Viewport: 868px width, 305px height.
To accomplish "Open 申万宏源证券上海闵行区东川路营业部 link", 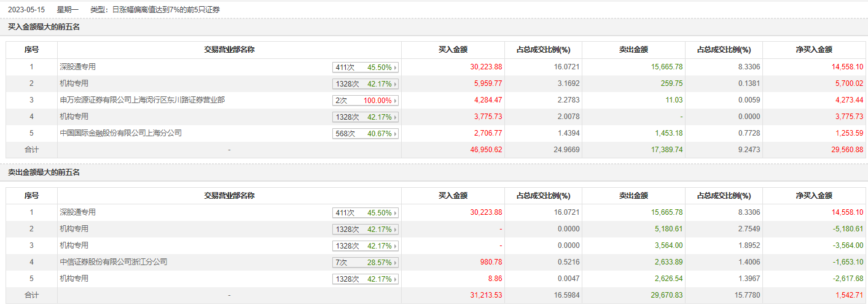I will 142,100.
